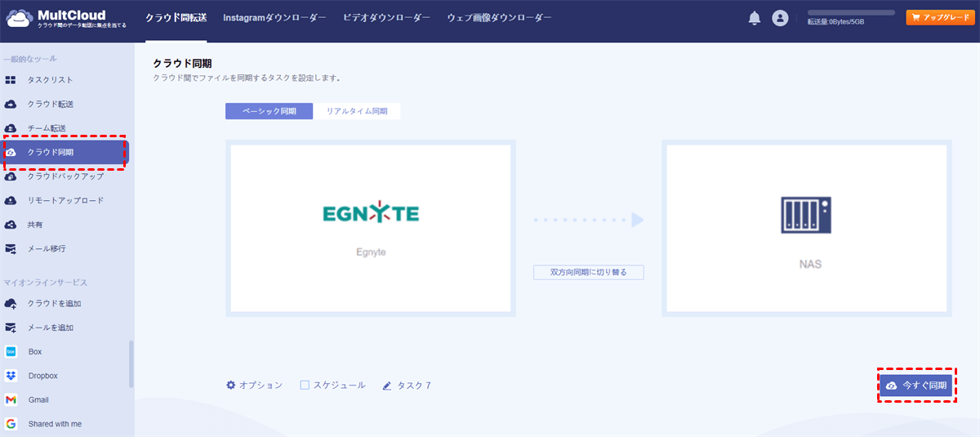Open the Instagramダウンローダー tab
Screen dimensions: 980x437
274,18
